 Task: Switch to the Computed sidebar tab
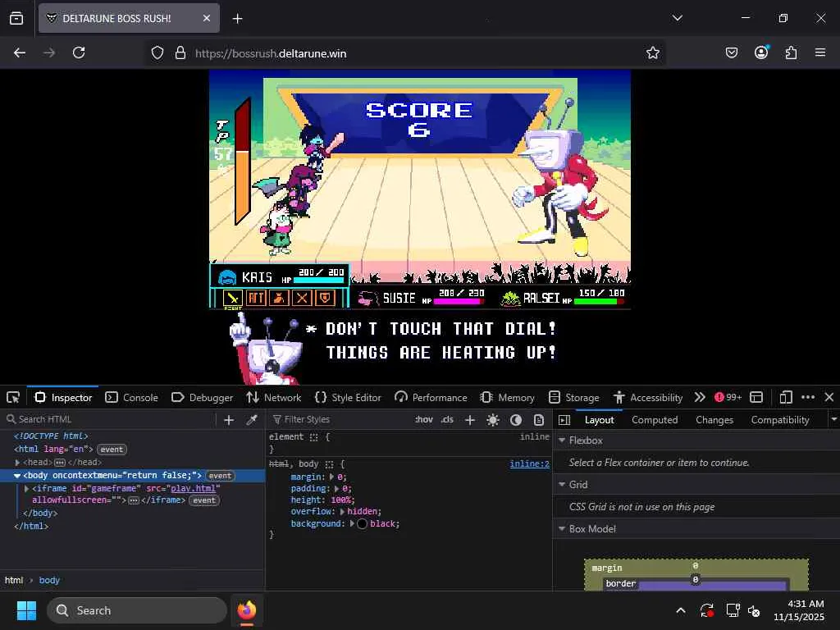pos(655,420)
